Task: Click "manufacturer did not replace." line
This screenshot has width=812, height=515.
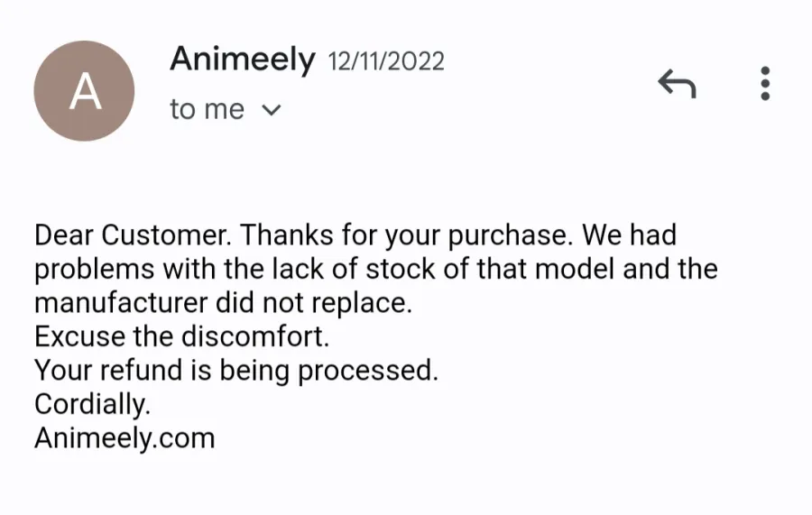Action: tap(223, 303)
